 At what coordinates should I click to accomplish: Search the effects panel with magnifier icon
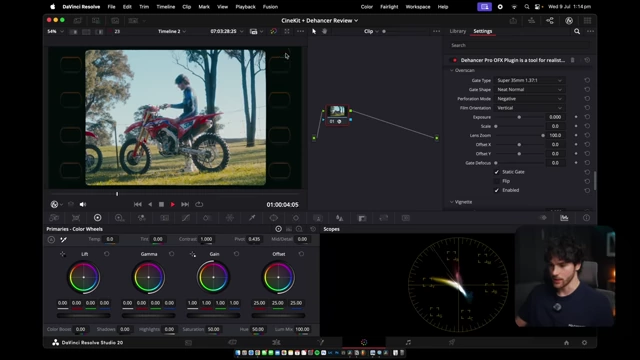point(577,31)
